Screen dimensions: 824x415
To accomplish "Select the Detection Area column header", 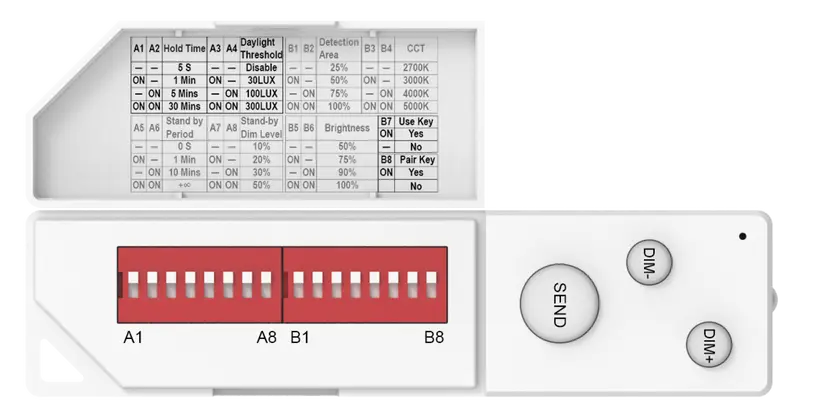I will [x=338, y=49].
